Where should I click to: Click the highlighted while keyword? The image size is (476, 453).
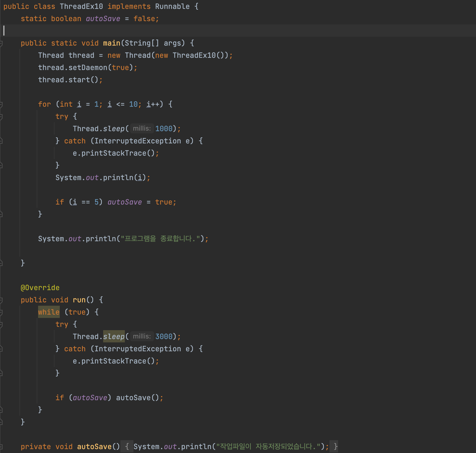tap(49, 312)
